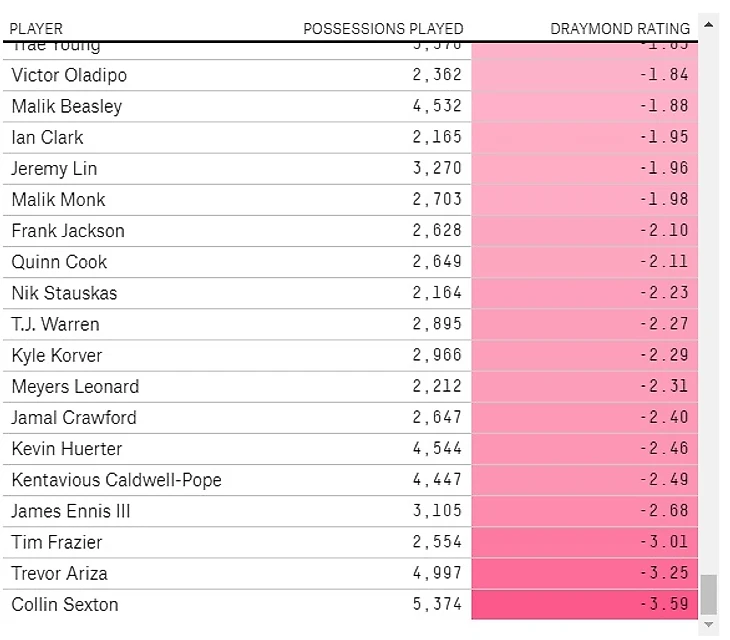Click Collin Sexton's -3.59 rating cell
The height and width of the screenshot is (640, 730).
click(584, 604)
